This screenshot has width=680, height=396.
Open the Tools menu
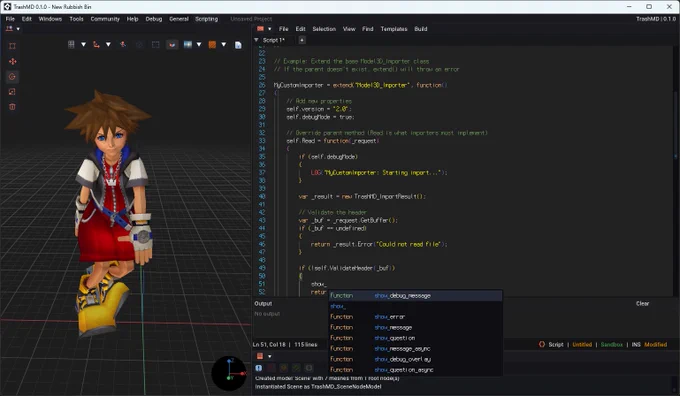[76, 19]
